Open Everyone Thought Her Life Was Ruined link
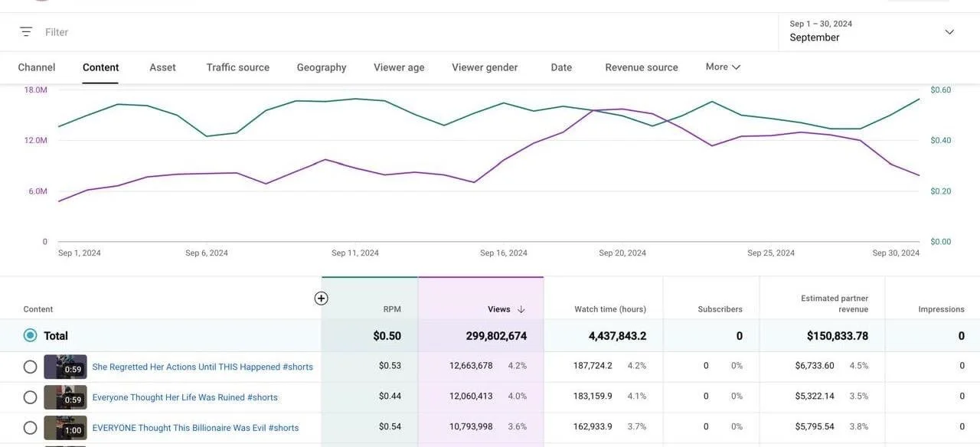 pyautogui.click(x=185, y=397)
